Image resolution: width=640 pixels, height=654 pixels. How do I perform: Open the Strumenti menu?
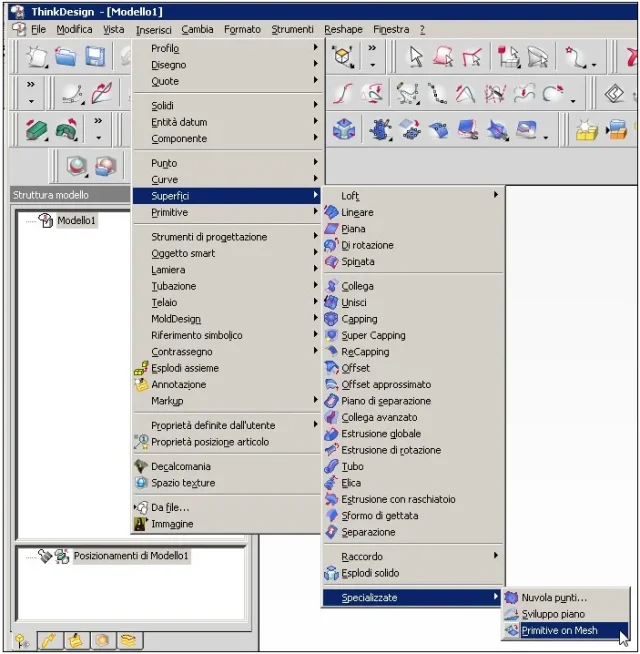292,30
